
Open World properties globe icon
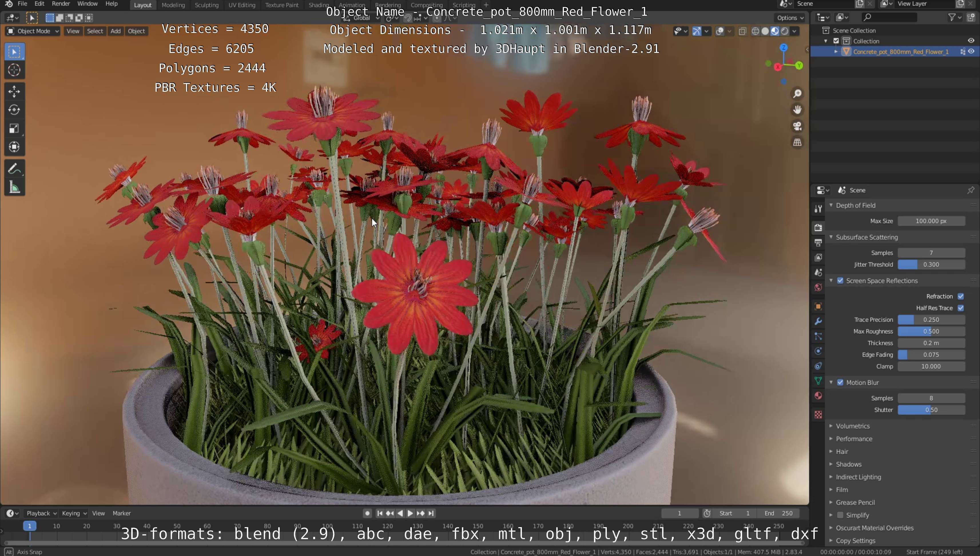[818, 287]
